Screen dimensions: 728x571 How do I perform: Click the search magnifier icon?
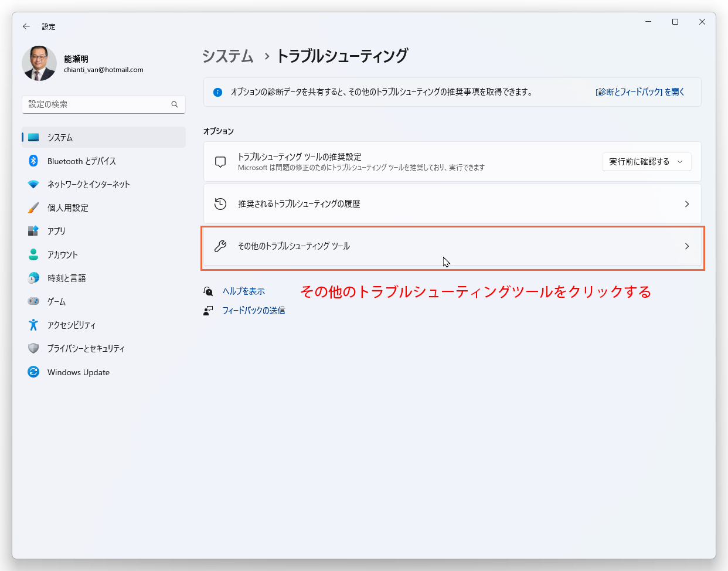pyautogui.click(x=175, y=104)
